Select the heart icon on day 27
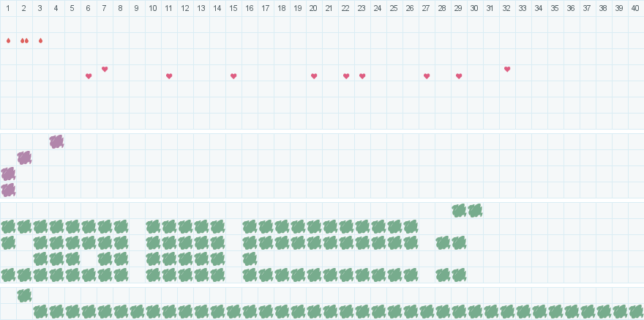Viewport: 644px width, 320px height. pyautogui.click(x=427, y=76)
